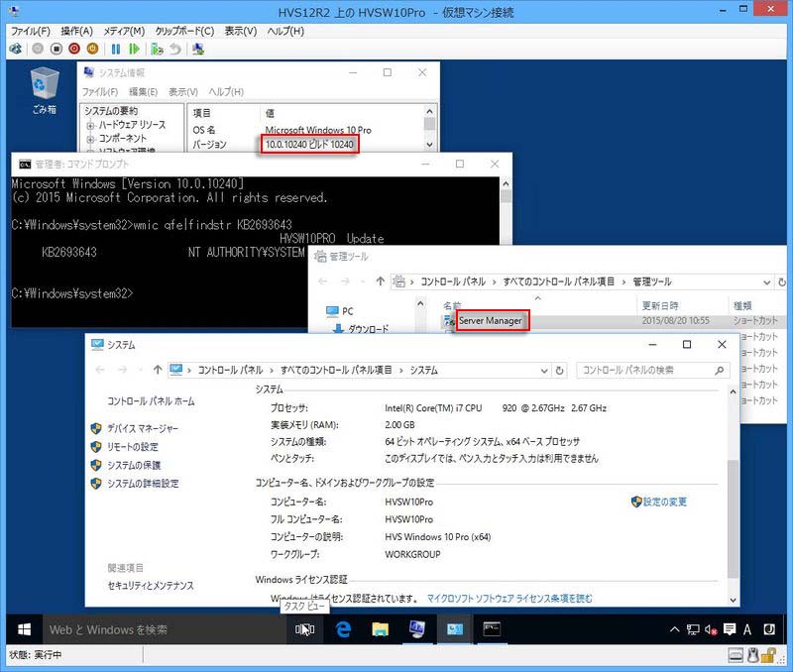The height and width of the screenshot is (672, 793).
Task: Click the Start VM toolbar button
Action: pos(38,49)
